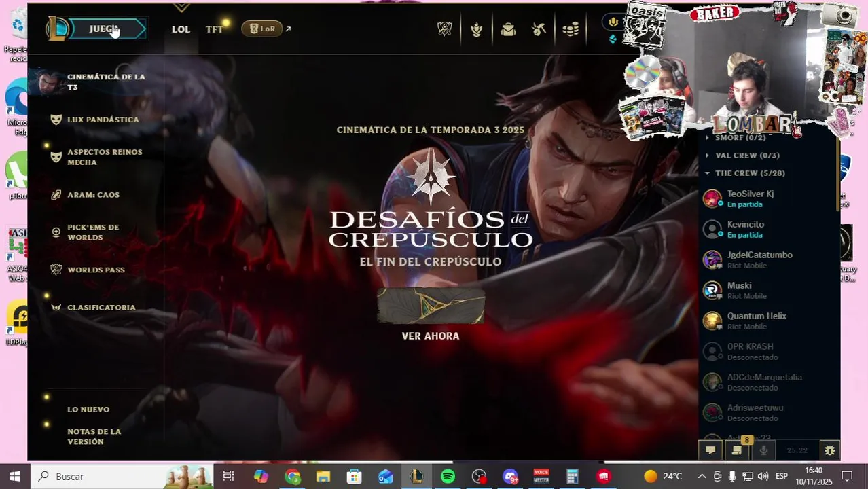
Task: Toggle the voice microphone icon in bottom bar
Action: (763, 450)
